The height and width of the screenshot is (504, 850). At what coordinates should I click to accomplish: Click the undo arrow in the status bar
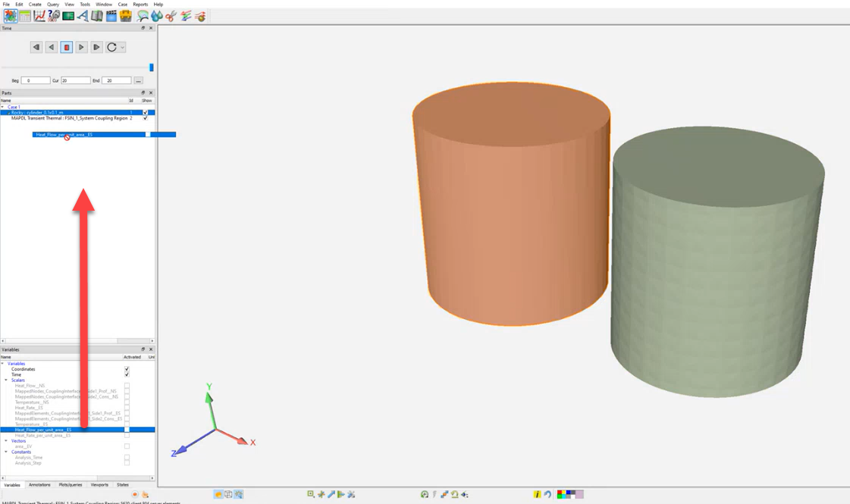[547, 494]
